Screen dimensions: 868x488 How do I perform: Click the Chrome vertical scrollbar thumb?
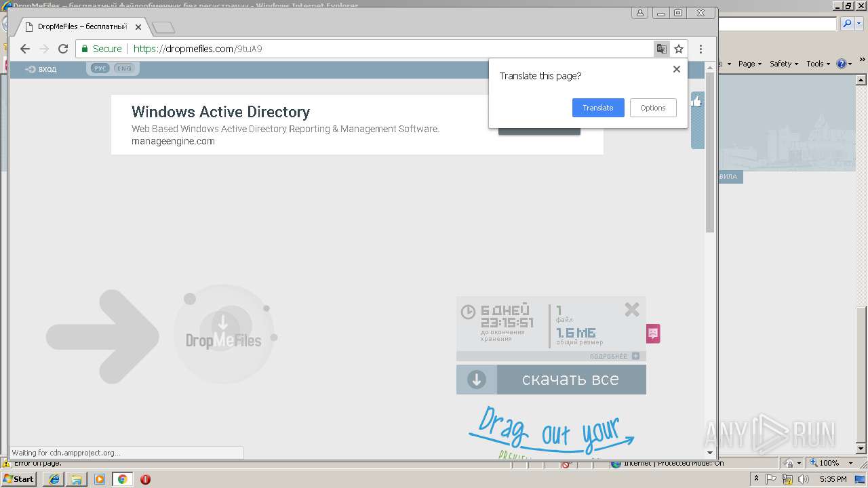click(x=710, y=152)
